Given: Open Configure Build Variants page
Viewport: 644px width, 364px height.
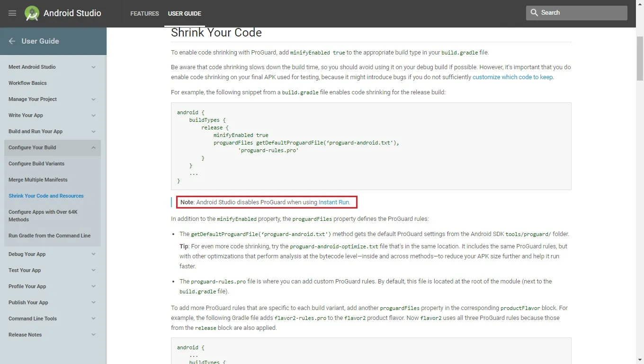Looking at the screenshot, I should (36, 164).
